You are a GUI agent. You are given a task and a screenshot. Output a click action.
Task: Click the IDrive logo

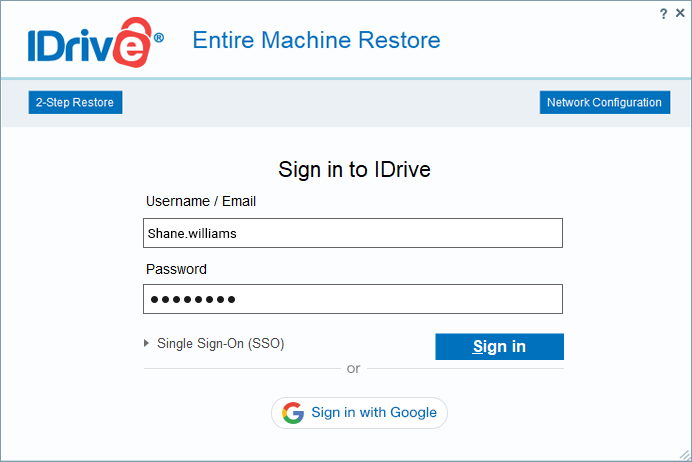90,42
